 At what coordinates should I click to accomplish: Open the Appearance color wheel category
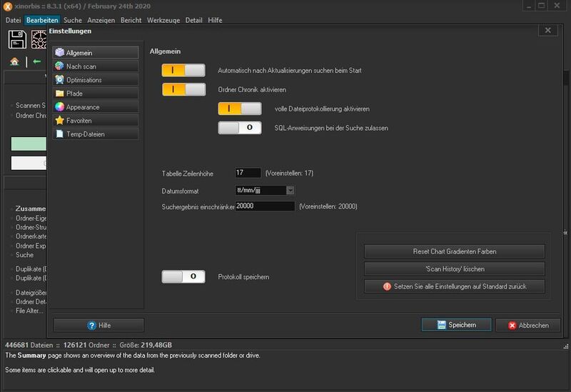(95, 107)
